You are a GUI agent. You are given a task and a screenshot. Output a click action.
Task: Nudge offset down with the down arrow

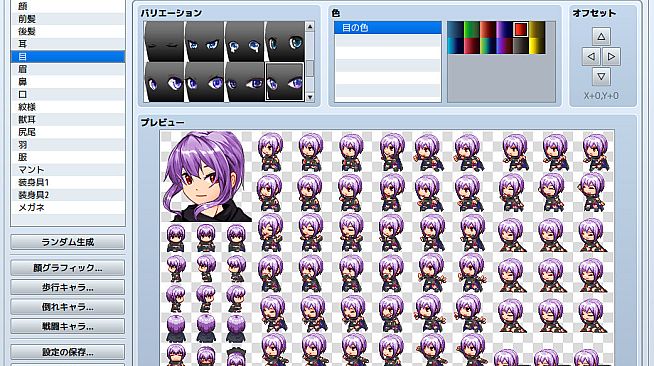(x=601, y=76)
